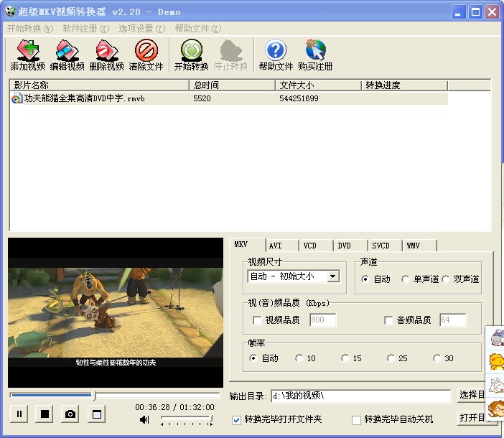
Task: Take a snapshot with the camera icon
Action: point(70,414)
